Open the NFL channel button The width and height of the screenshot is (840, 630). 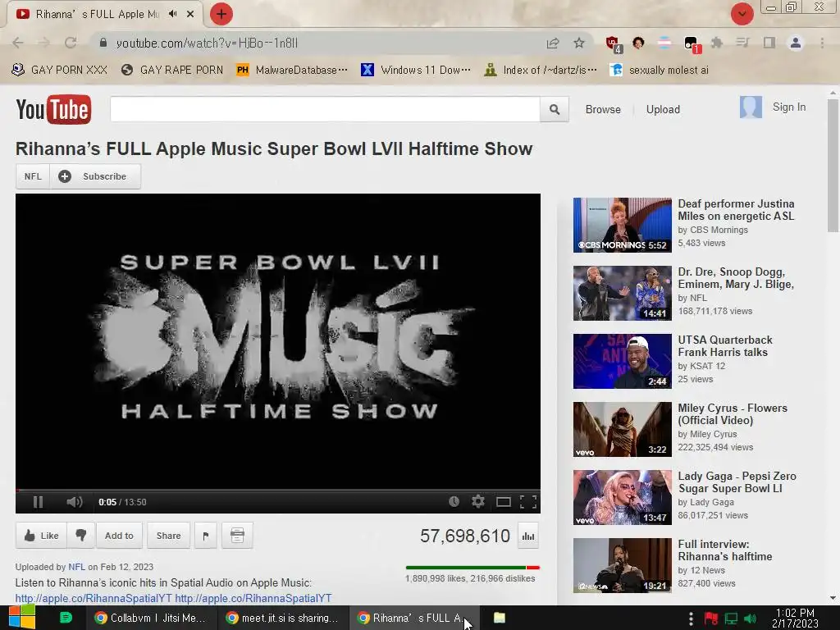33,176
